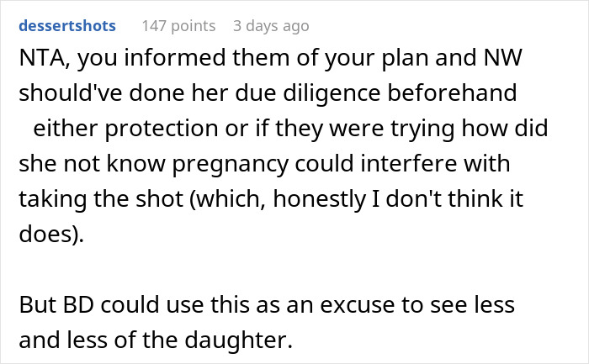Open the dessertshots user profile
The width and height of the screenshot is (589, 364).
click(67, 26)
